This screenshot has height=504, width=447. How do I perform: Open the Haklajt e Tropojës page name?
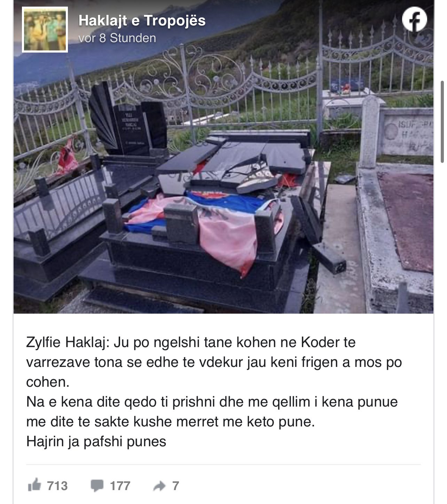pyautogui.click(x=142, y=21)
